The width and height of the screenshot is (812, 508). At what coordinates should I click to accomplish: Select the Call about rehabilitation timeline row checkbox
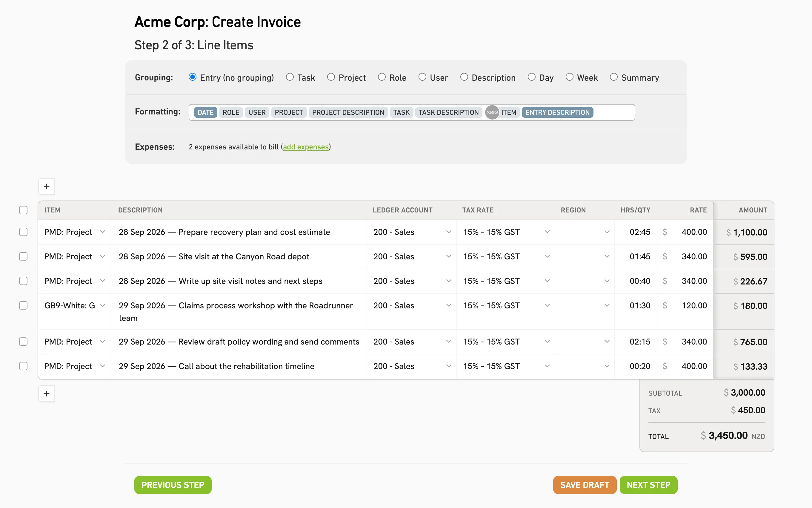coord(23,366)
